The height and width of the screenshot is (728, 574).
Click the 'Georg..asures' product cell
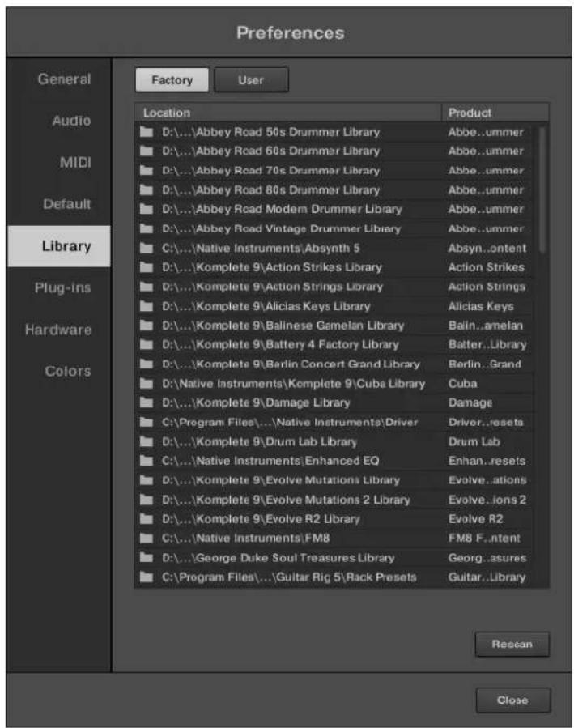[487, 558]
